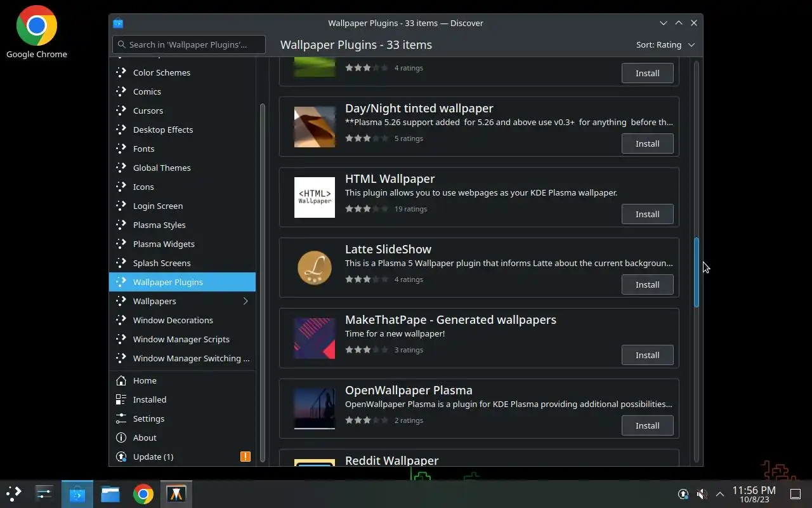Select Window Manager Switching category
Screen dimensions: 812x508
coord(182,358)
